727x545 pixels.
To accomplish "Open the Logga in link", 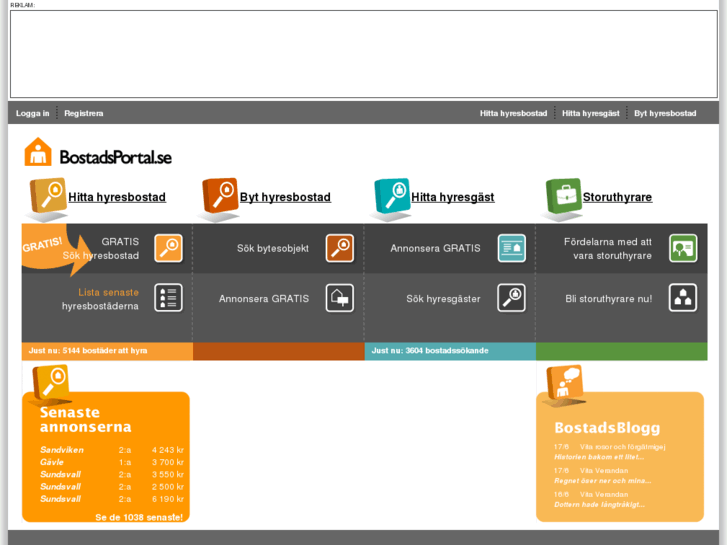I will point(32,113).
